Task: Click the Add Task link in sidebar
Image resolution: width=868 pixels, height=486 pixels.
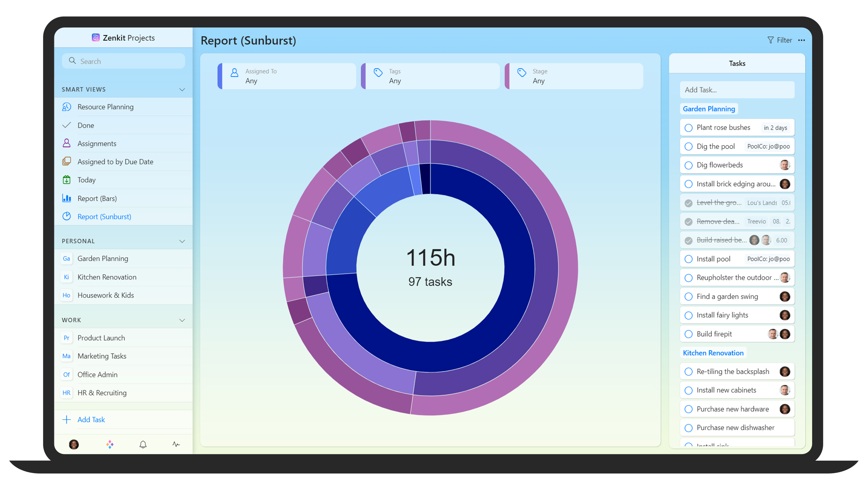Action: tap(91, 419)
